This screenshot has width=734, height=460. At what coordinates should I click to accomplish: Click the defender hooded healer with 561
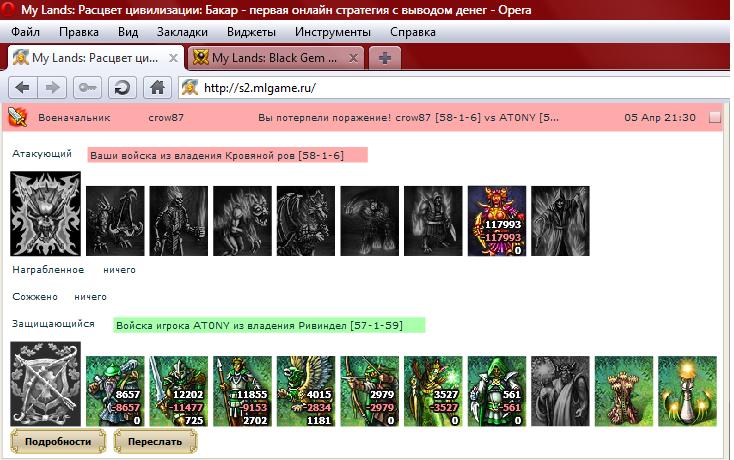497,391
